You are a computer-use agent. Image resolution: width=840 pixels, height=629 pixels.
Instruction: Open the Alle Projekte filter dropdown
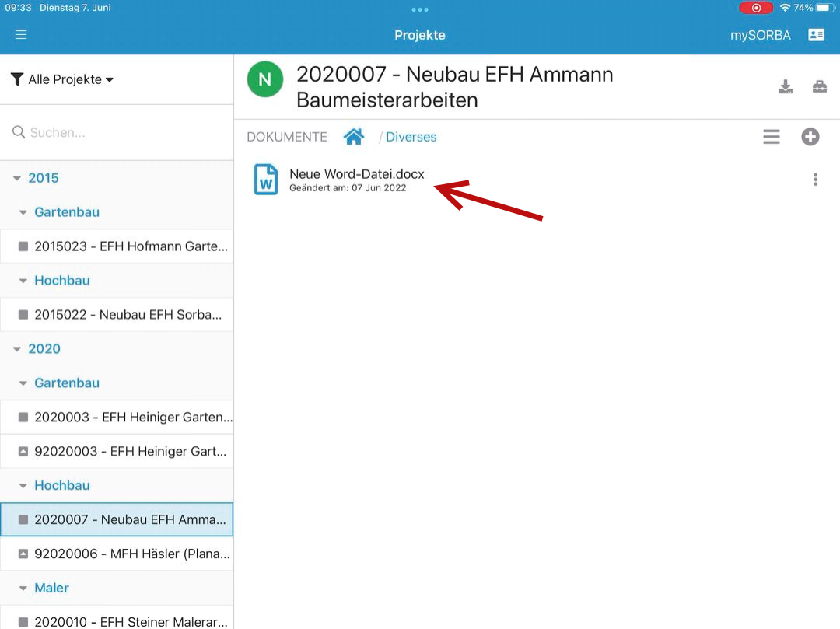click(64, 79)
